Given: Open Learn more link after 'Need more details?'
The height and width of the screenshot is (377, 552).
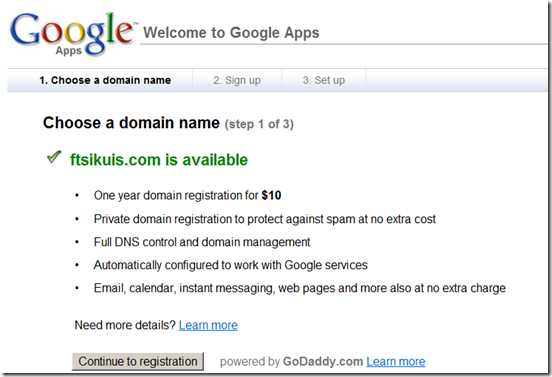Looking at the screenshot, I should (208, 325).
